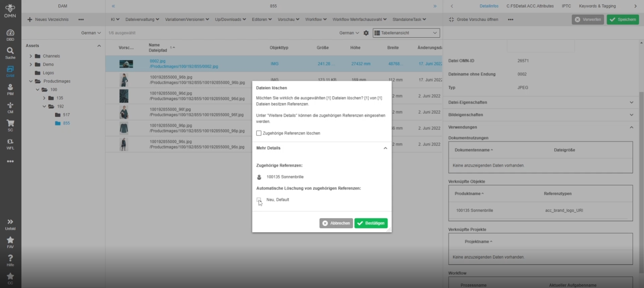Switch to C.FSDetail.ACC.Attributes tab

pyautogui.click(x=530, y=6)
